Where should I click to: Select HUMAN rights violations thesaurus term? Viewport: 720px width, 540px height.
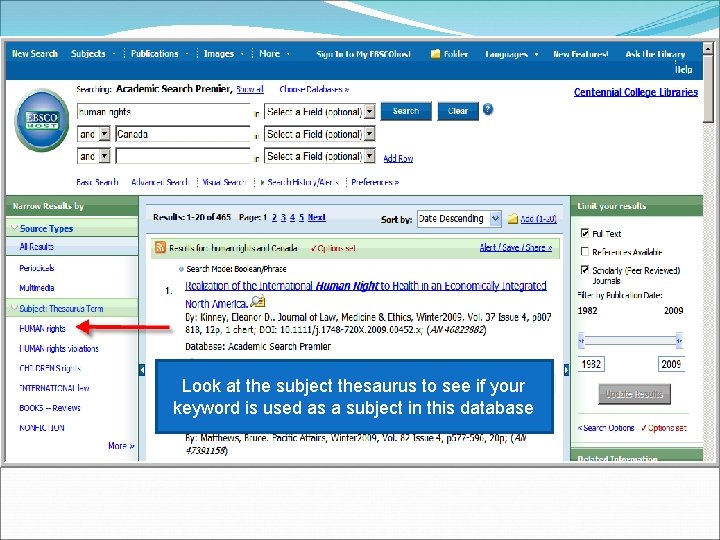click(59, 349)
